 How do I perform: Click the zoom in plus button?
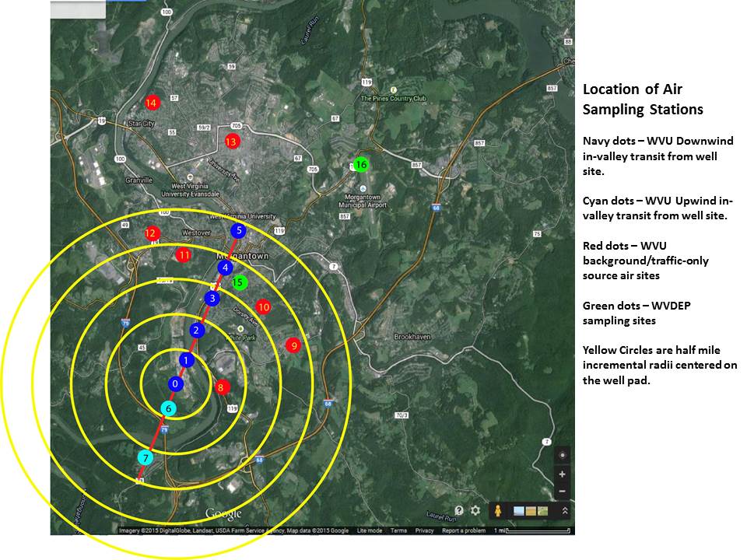coord(562,474)
